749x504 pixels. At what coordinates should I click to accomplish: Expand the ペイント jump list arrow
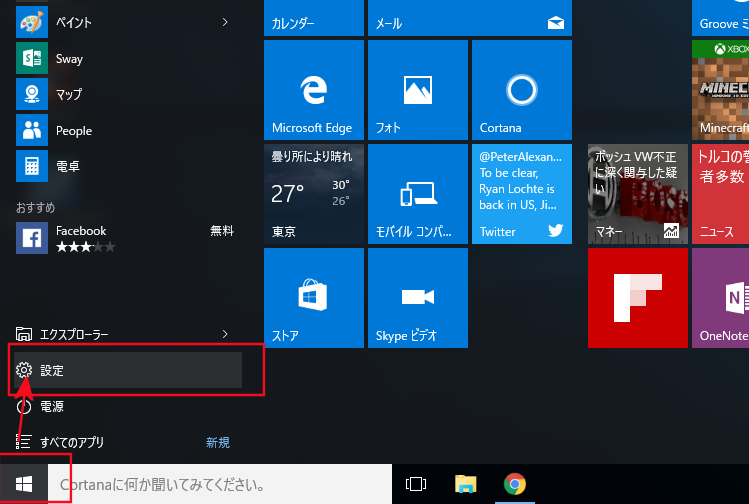[225, 22]
